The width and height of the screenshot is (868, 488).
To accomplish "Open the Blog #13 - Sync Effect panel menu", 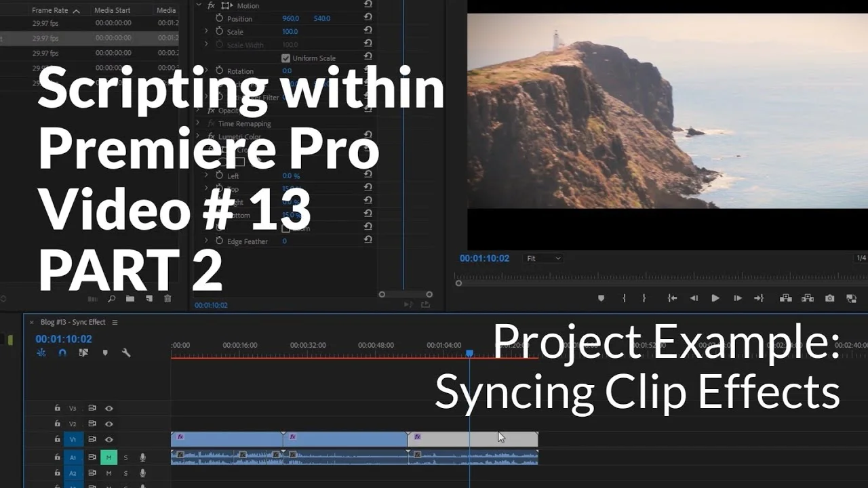I will click(x=115, y=322).
